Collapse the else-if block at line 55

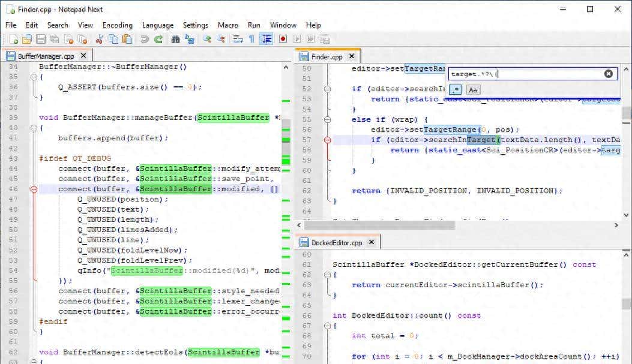tap(328, 119)
